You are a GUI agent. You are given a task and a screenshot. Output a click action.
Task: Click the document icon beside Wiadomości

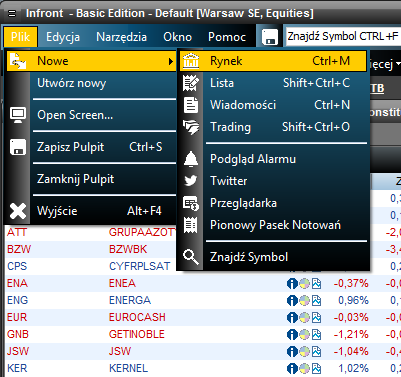(x=191, y=105)
